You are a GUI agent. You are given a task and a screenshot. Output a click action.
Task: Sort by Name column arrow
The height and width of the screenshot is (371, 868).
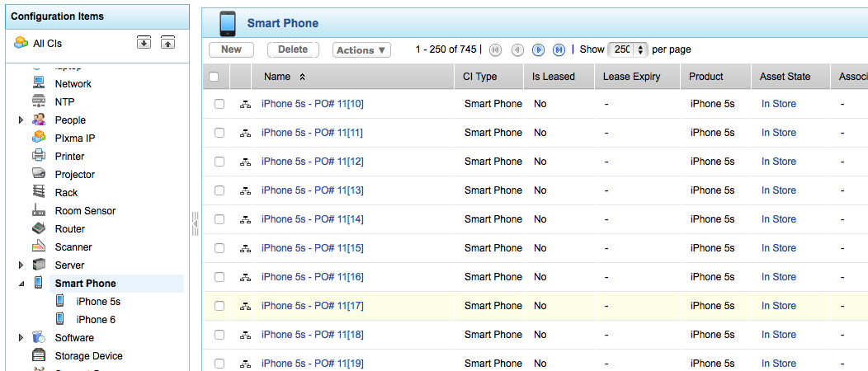click(302, 77)
